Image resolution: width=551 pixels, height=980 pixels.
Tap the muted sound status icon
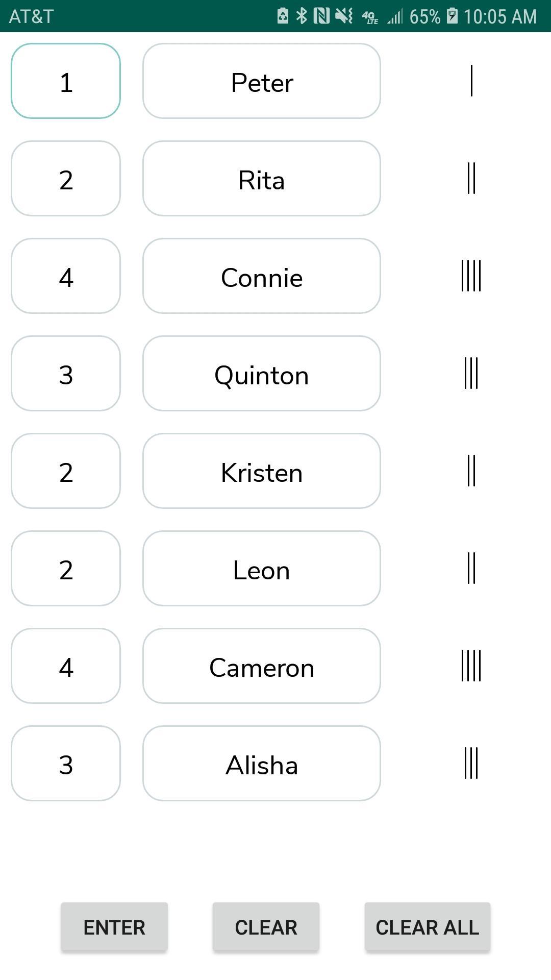(344, 16)
